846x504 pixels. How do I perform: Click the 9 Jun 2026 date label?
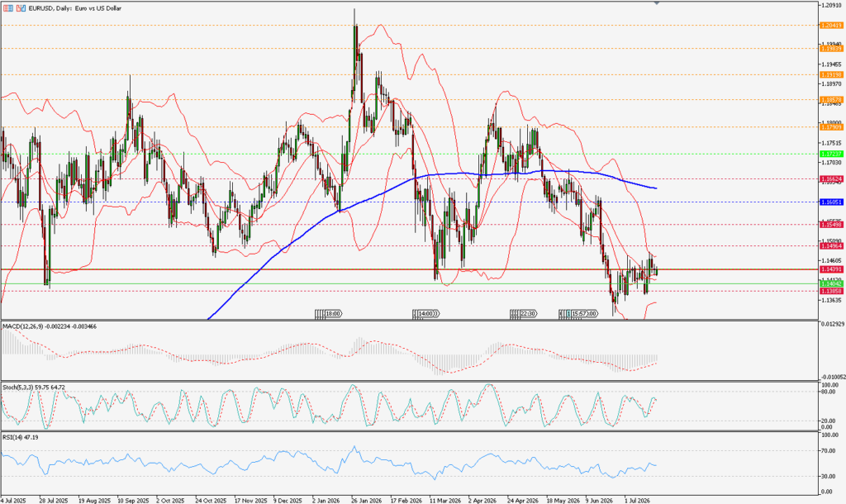tap(600, 501)
